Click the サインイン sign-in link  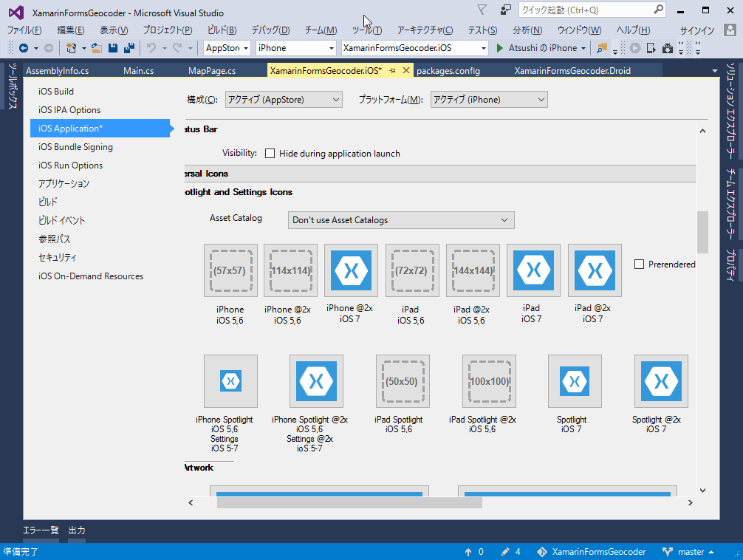point(696,30)
